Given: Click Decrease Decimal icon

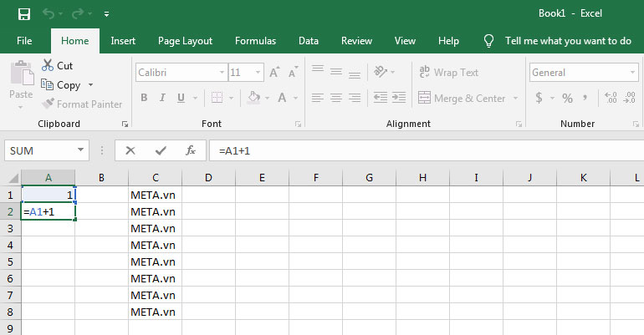Looking at the screenshot, I should coord(630,98).
